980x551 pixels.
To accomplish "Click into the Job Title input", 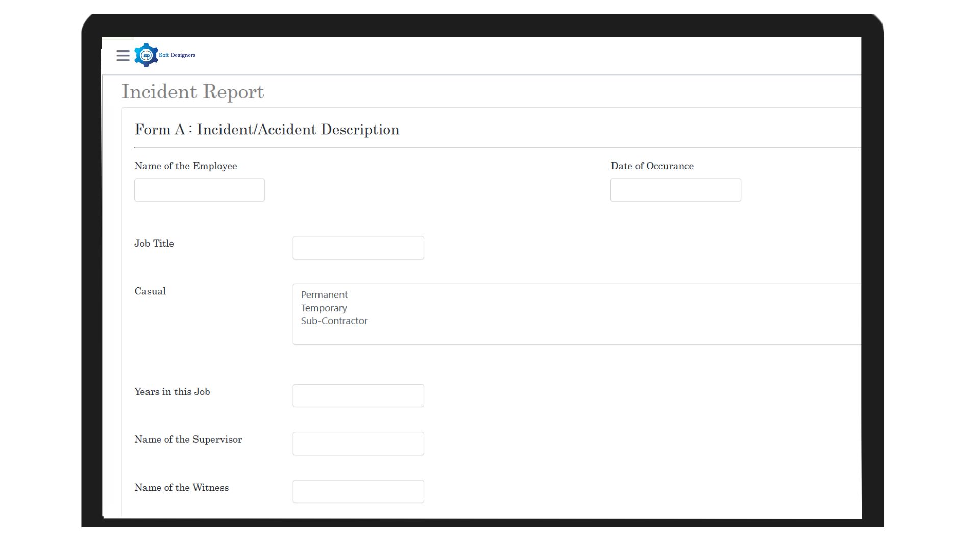I will click(358, 247).
